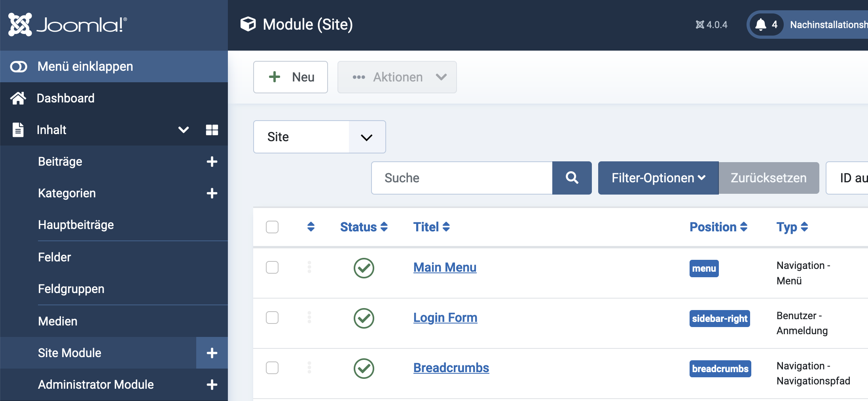Open the notifications bell icon
The height and width of the screenshot is (401, 868).
[760, 25]
